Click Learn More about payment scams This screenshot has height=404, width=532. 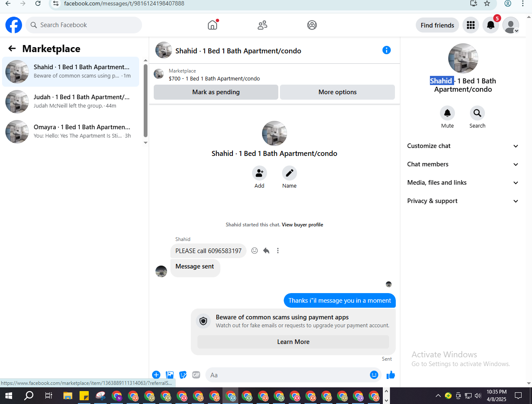[x=293, y=342]
